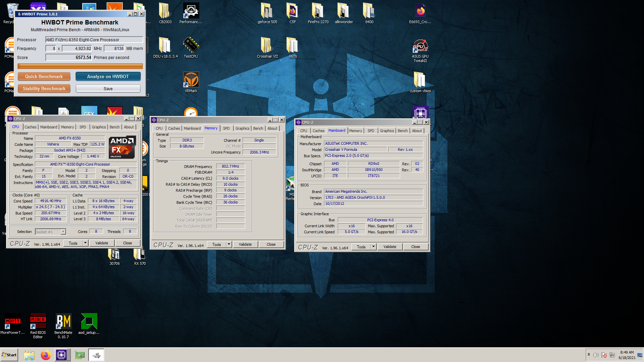Launch the VRMark shortcut icon
The height and width of the screenshot is (362, 644).
191,82
